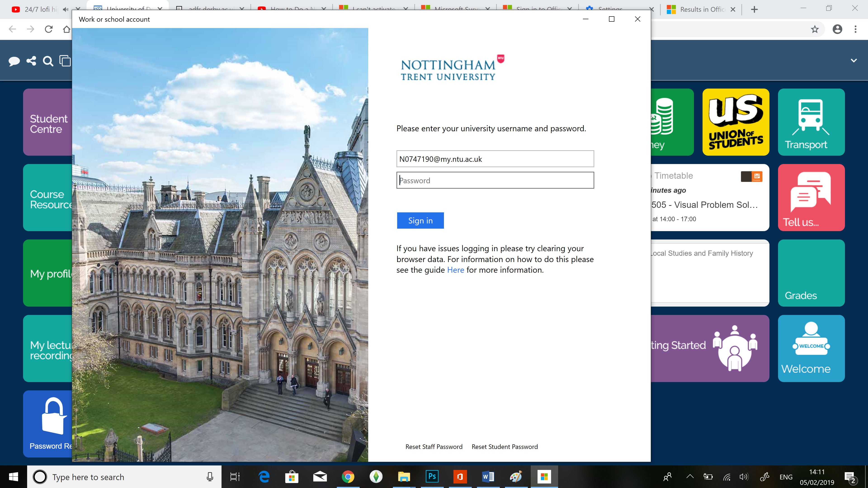Screen dimensions: 868x488
Task: Open the Here guide link
Action: 455,270
